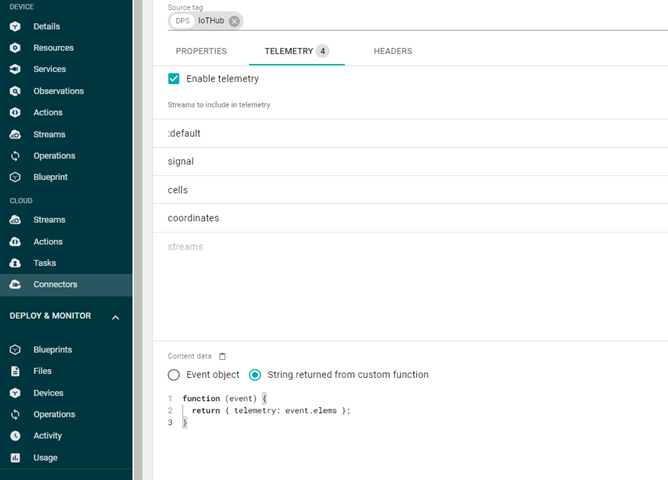Select String returned from custom function
The image size is (668, 480).
tap(255, 375)
